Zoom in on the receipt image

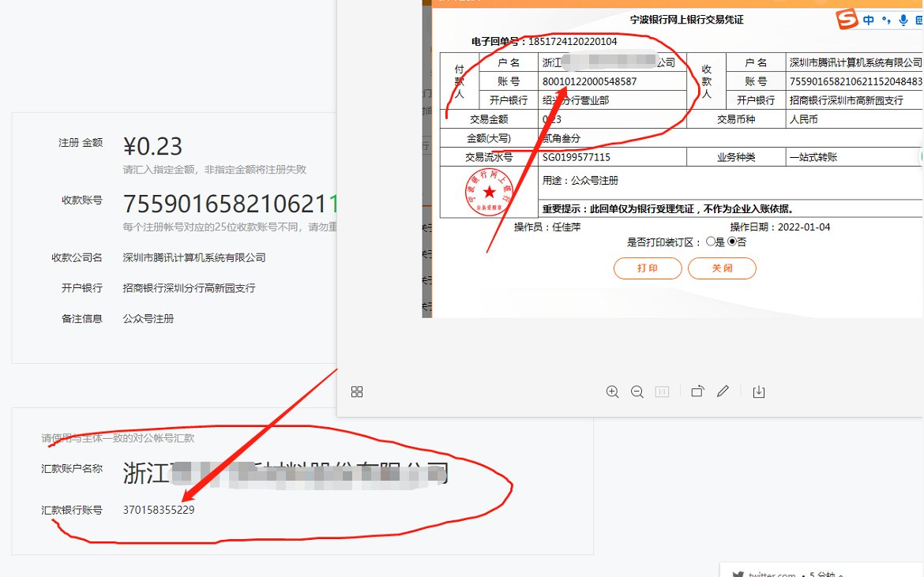(x=612, y=392)
